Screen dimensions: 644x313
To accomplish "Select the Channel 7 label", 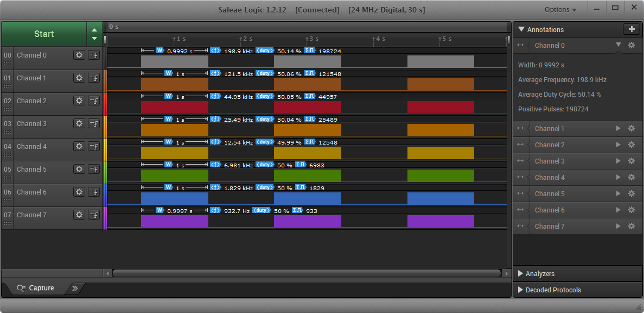I will coord(31,215).
